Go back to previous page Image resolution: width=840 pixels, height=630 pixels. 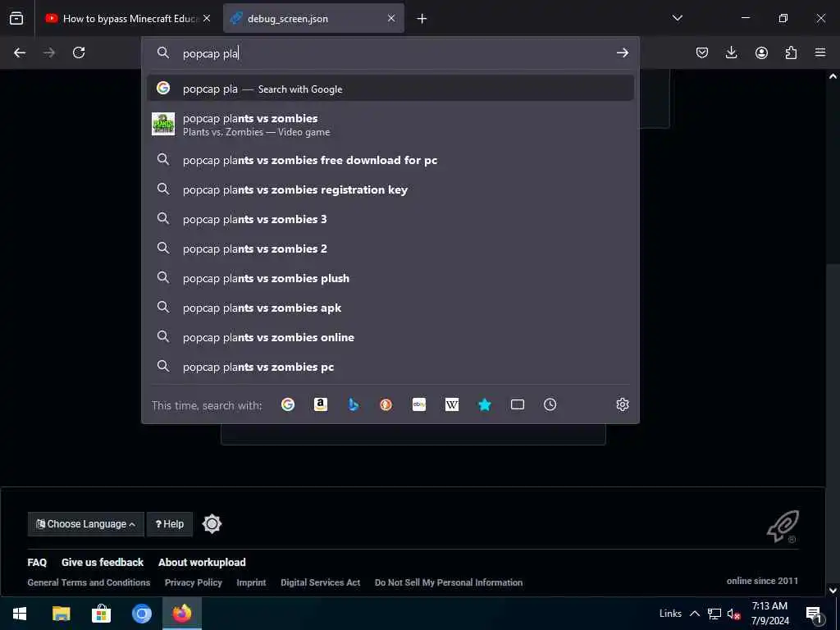point(20,52)
